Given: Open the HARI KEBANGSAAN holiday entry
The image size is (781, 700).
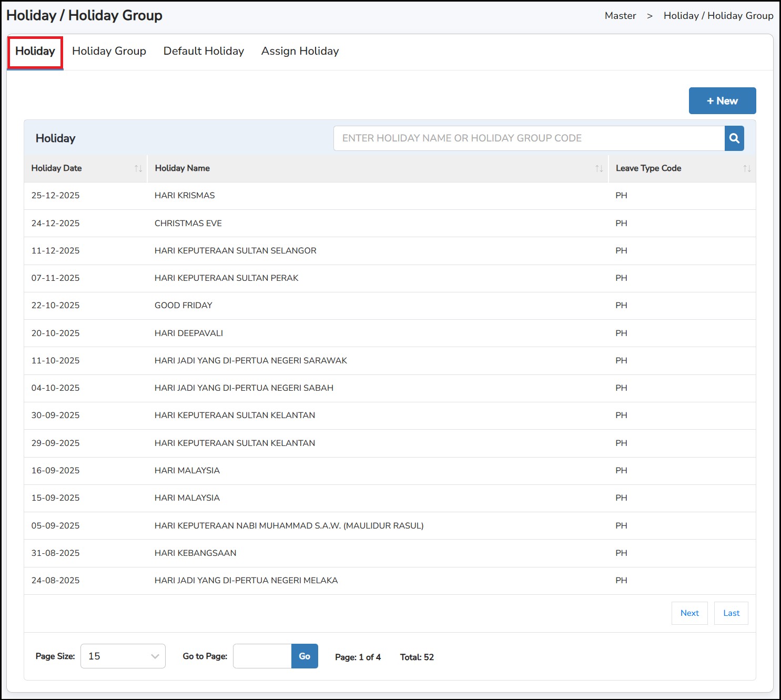Looking at the screenshot, I should 195,553.
